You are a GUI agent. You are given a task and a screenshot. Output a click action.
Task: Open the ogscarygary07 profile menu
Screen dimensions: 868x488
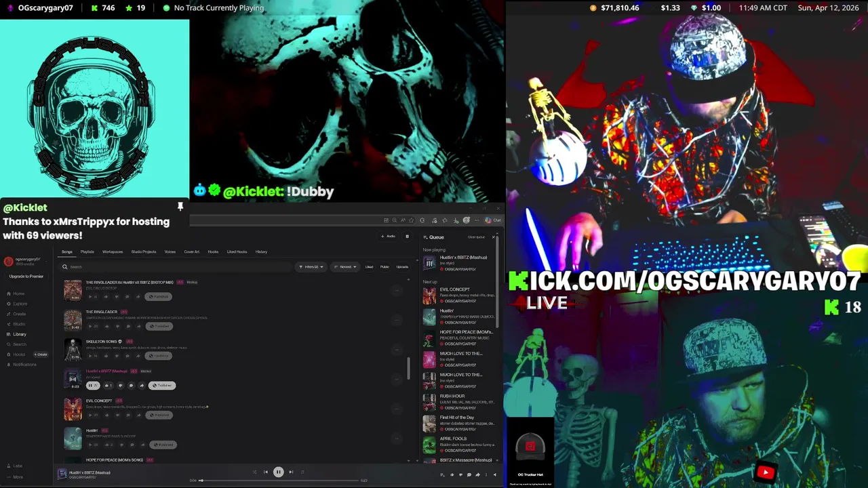(26, 261)
